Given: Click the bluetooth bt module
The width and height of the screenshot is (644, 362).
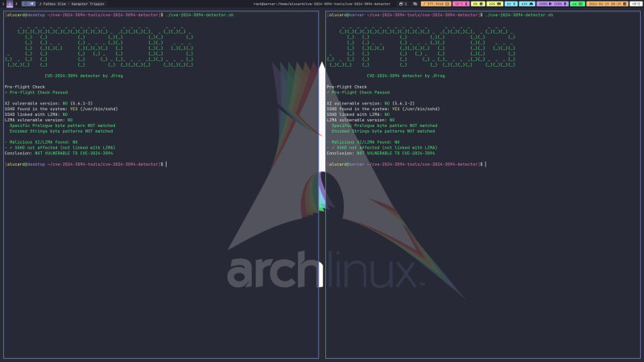Looking at the screenshot, I should pyautogui.click(x=511, y=4).
